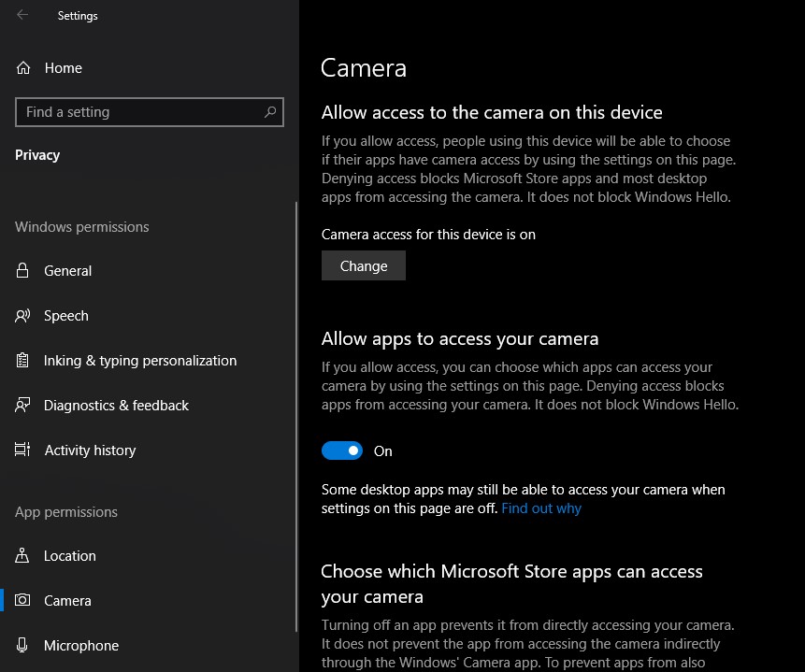This screenshot has width=805, height=672.
Task: Select Activity history
Action: click(x=148, y=450)
